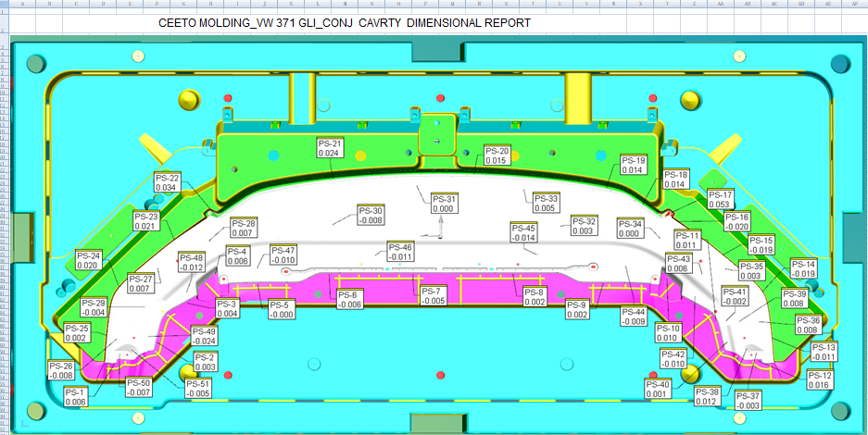Image resolution: width=868 pixels, height=435 pixels.
Task: Click the PS-1 0.006 label
Action: (x=76, y=397)
